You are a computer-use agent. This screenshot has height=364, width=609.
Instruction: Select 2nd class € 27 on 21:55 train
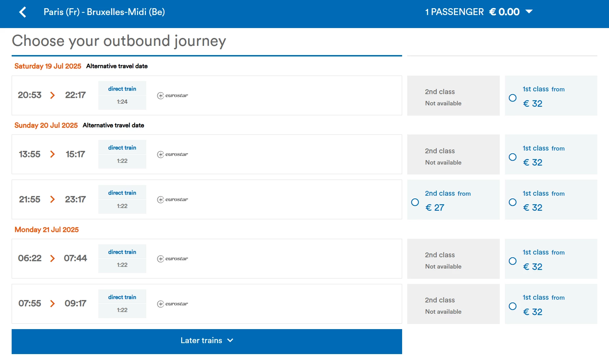pyautogui.click(x=415, y=202)
